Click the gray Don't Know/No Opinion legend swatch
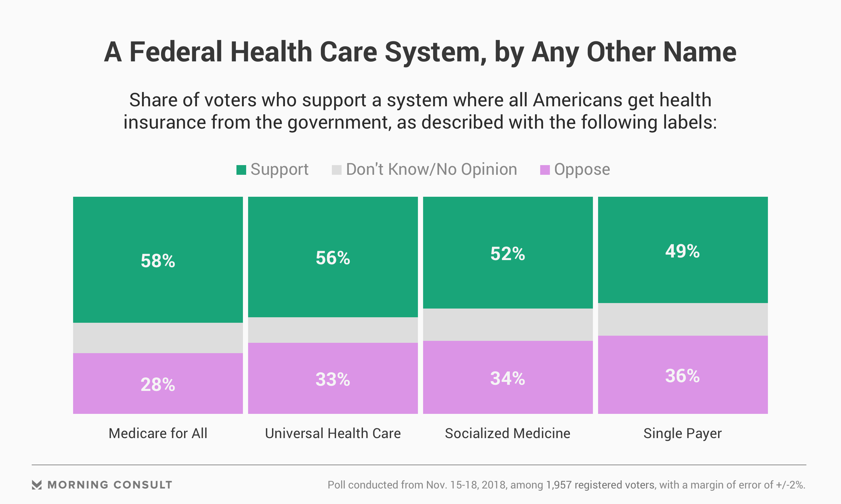841x504 pixels. tap(336, 170)
